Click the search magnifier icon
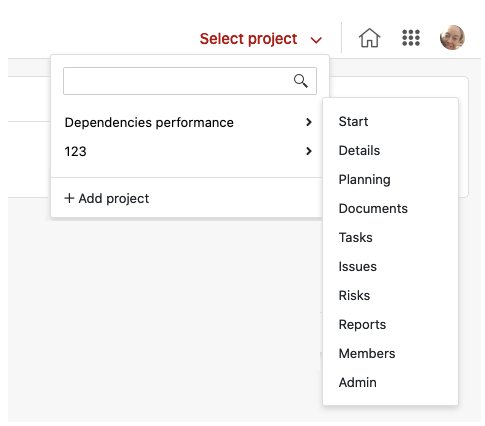The height and width of the screenshot is (426, 485). [301, 81]
